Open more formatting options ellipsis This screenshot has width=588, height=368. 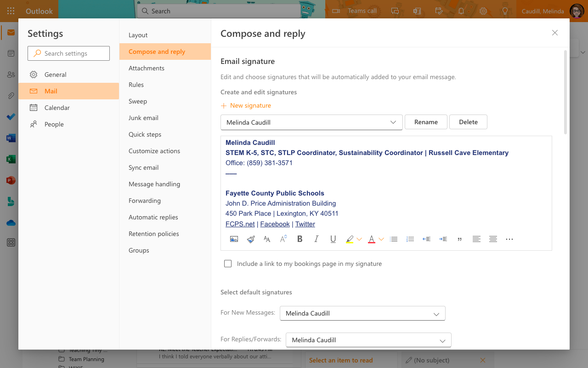[x=509, y=239]
